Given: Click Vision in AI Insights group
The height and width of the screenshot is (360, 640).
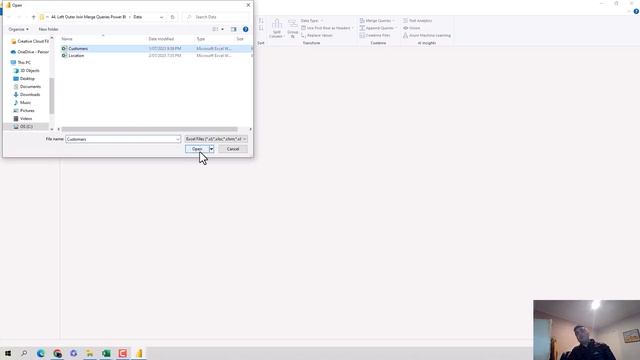Looking at the screenshot, I should 411,28.
